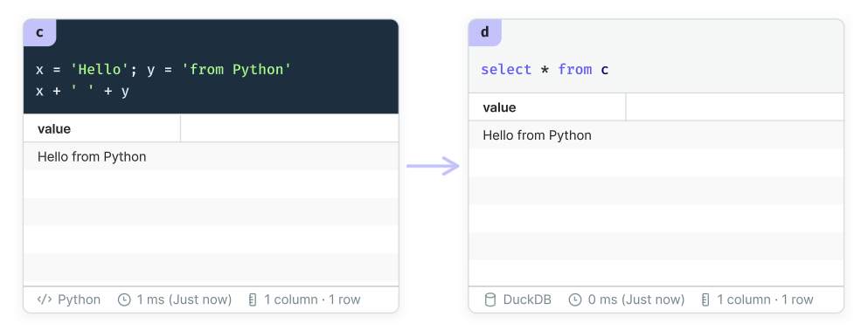Click the DuckDB engine label in cell d

point(527,299)
